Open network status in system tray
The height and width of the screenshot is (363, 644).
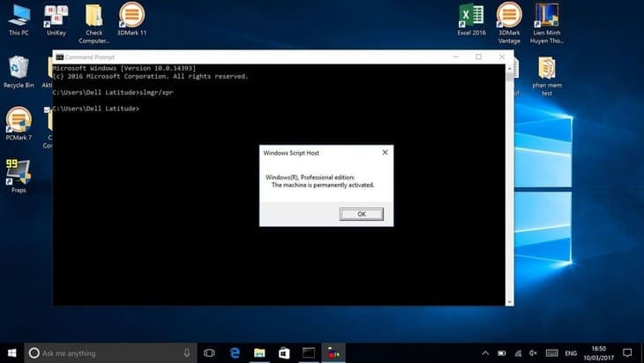pos(518,353)
